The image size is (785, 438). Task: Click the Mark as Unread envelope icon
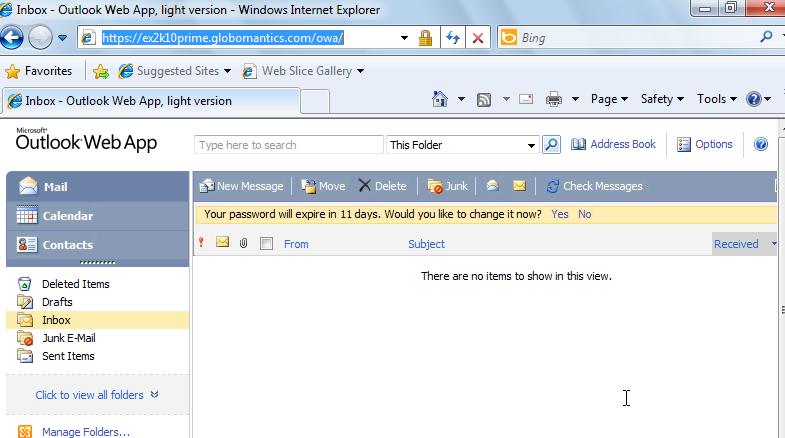(520, 186)
